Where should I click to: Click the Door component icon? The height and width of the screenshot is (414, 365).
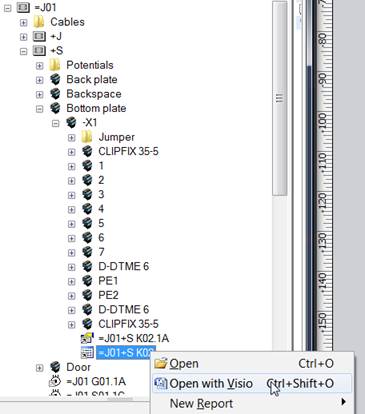(x=55, y=367)
